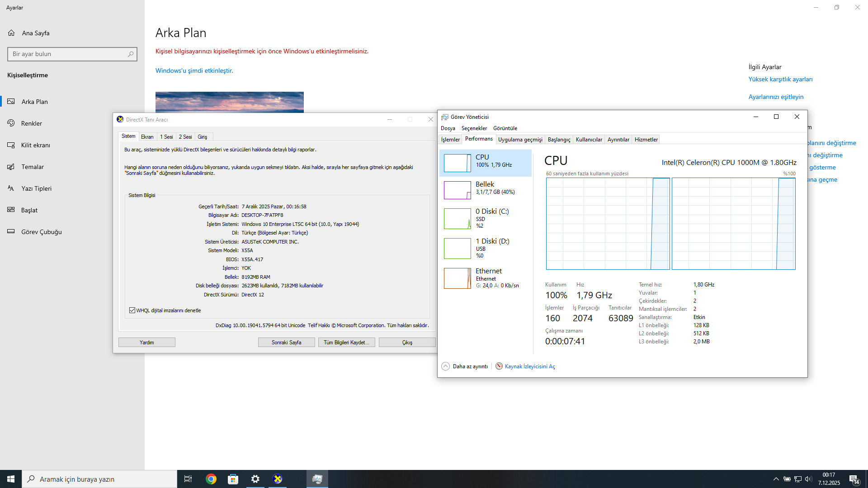Click the Windows Start button
Viewport: 868px width, 488px height.
pyautogui.click(x=11, y=479)
